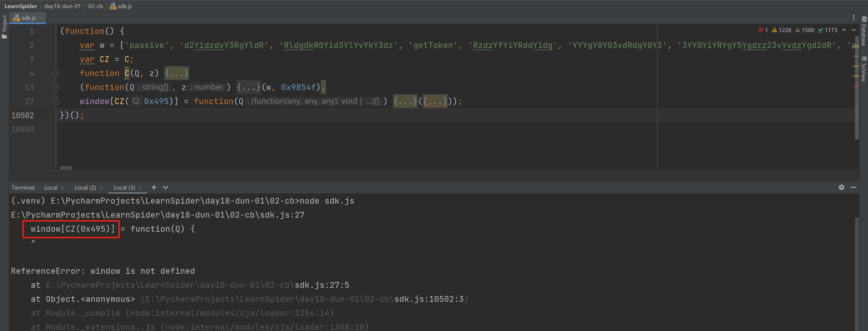Screen dimensions: 868x331
Task: Expand folded block on line 13
Action: click(x=56, y=87)
